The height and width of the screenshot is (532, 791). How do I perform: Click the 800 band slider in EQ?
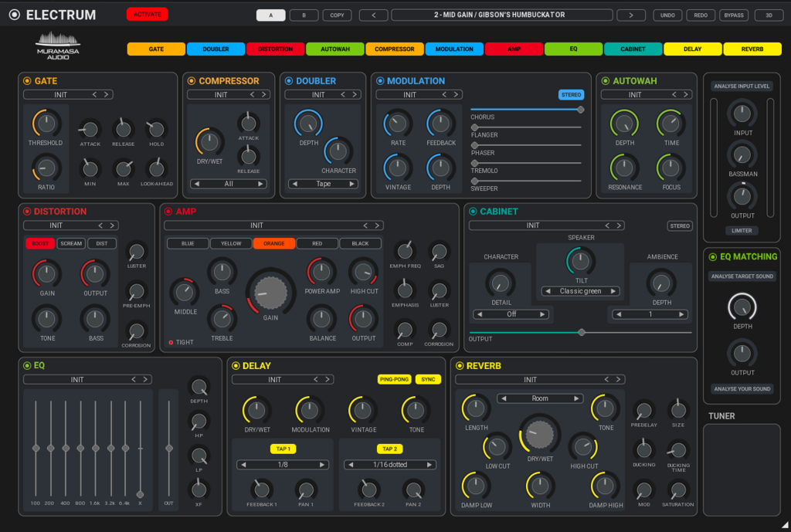click(x=80, y=448)
